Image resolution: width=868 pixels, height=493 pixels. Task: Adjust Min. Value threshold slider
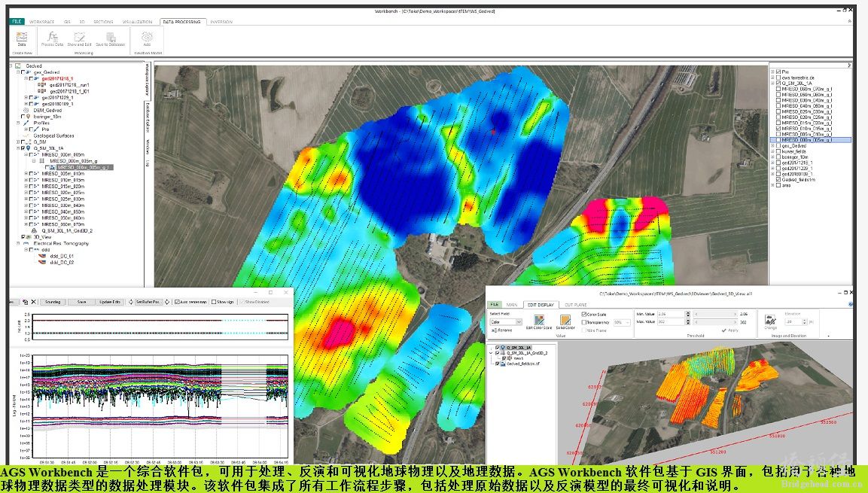coord(715,315)
